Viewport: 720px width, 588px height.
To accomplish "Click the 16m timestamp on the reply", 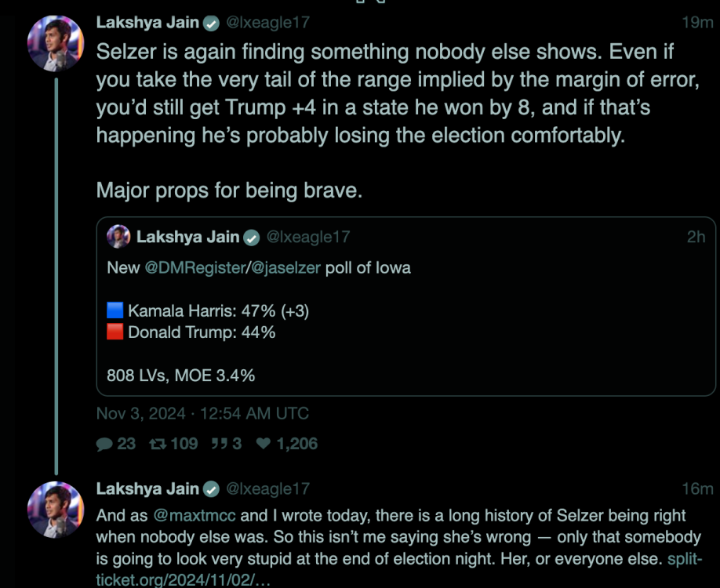I will [x=697, y=489].
